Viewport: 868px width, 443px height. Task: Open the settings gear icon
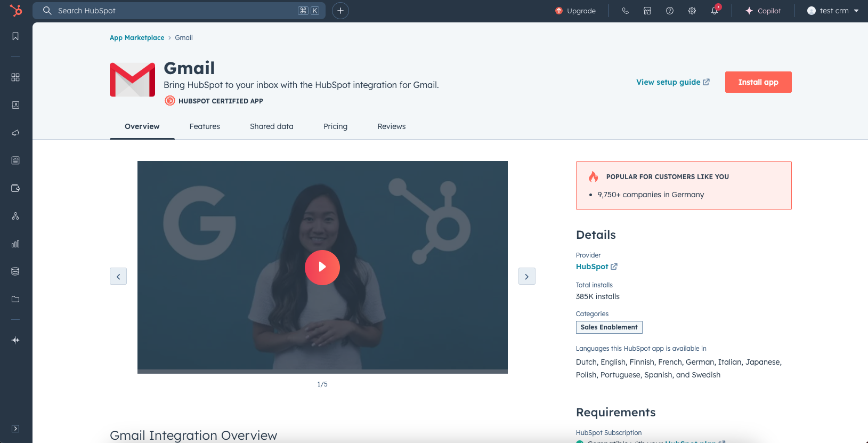[x=692, y=11]
